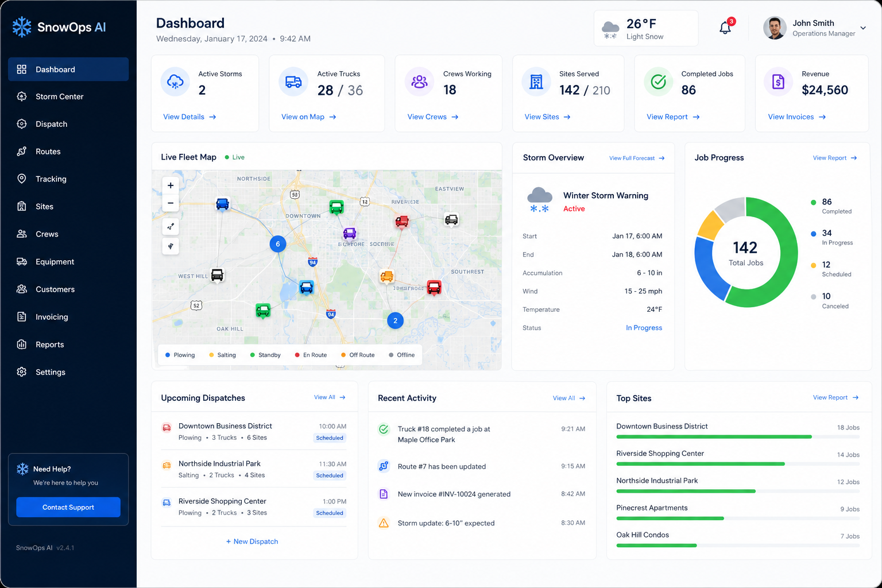Click the route updated icon in Recent Activity
This screenshot has height=588, width=882.
click(x=384, y=466)
